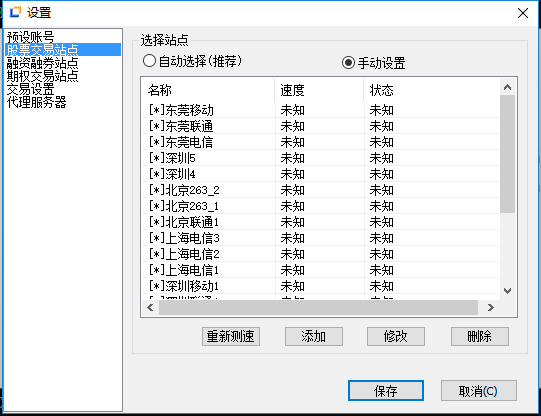Click the 修改 button
The width and height of the screenshot is (541, 416).
(x=396, y=336)
